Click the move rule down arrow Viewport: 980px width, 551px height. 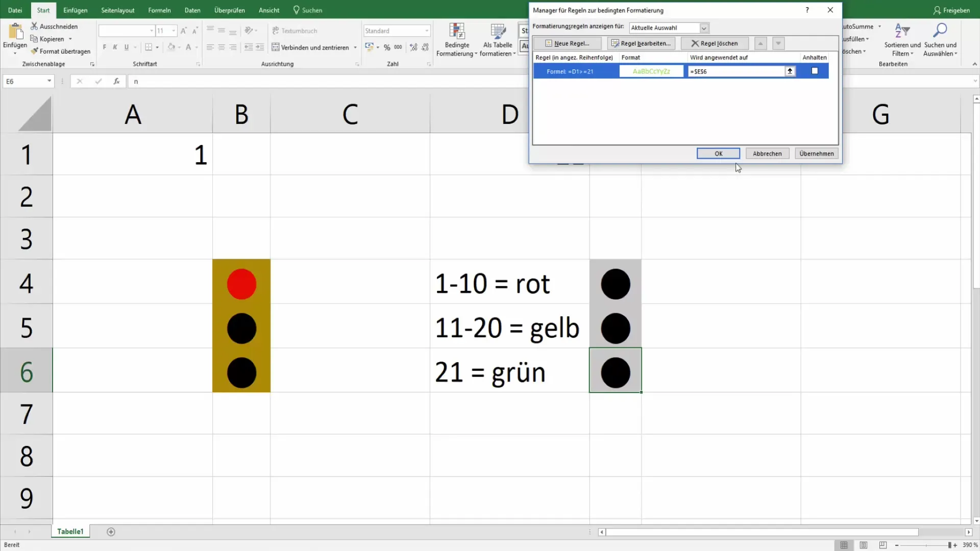pyautogui.click(x=778, y=43)
